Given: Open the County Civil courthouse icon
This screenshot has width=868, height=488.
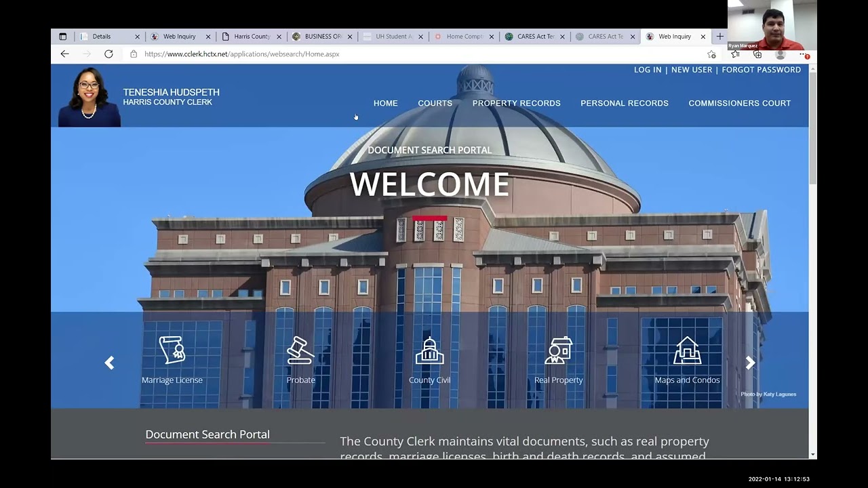Looking at the screenshot, I should click(x=429, y=350).
